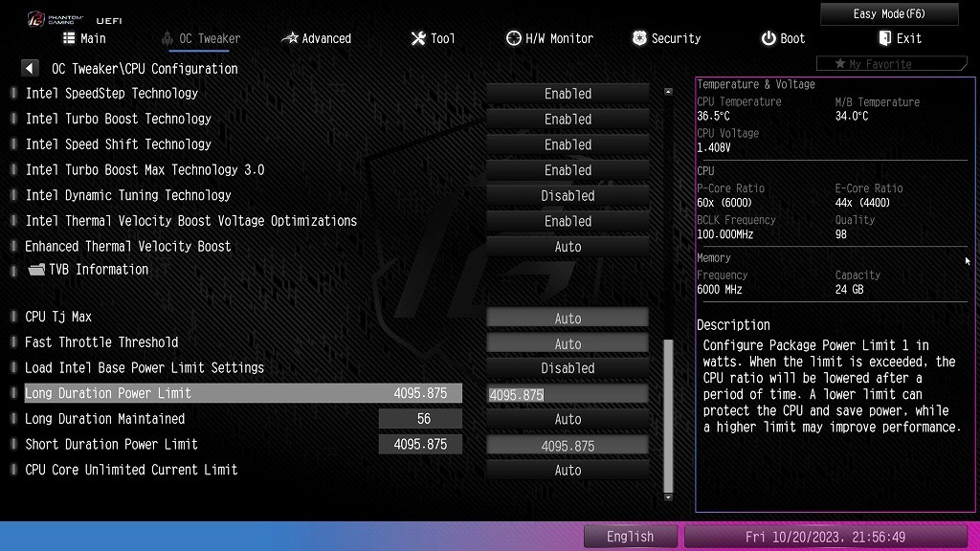This screenshot has width=980, height=551.
Task: Open the Boot tab
Action: click(x=783, y=38)
